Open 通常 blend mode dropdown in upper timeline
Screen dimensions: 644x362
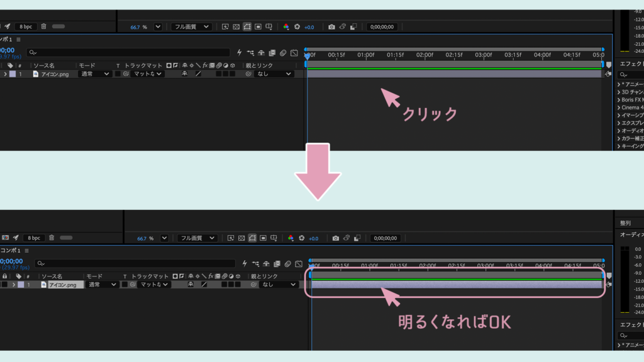[94, 74]
